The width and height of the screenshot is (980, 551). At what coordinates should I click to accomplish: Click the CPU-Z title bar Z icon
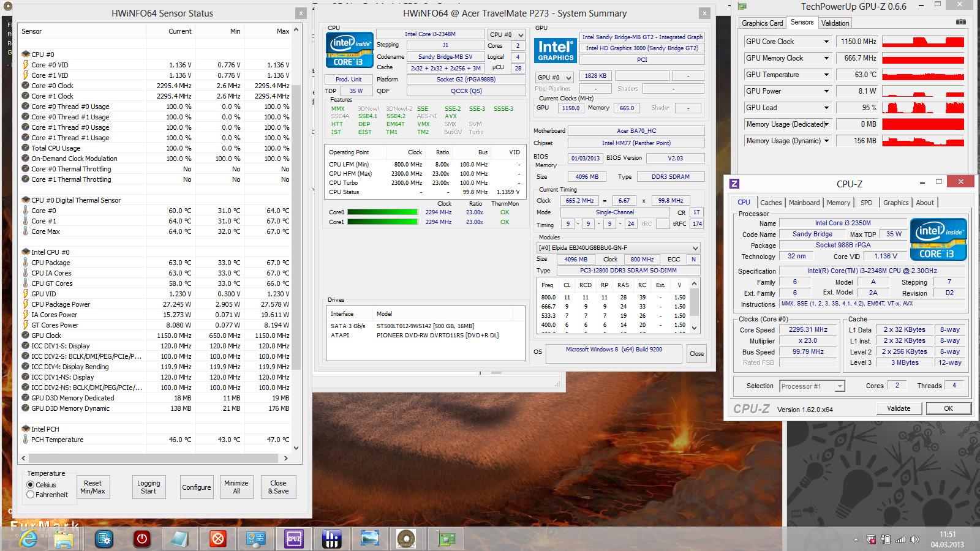coord(734,184)
